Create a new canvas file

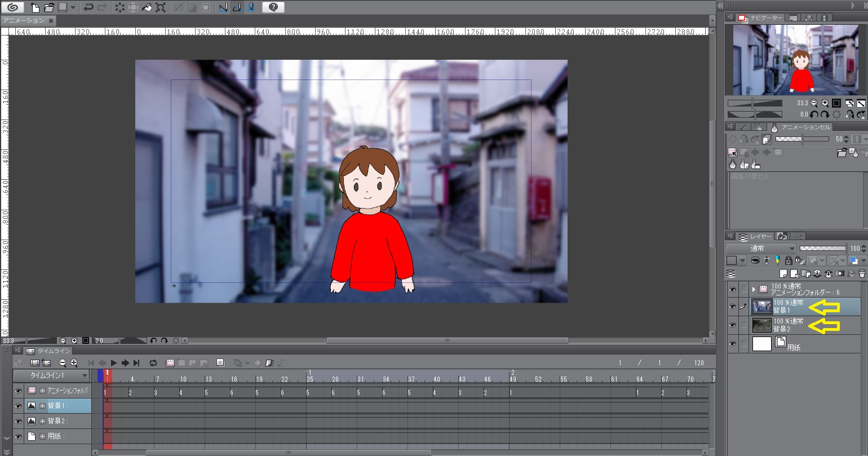(35, 7)
